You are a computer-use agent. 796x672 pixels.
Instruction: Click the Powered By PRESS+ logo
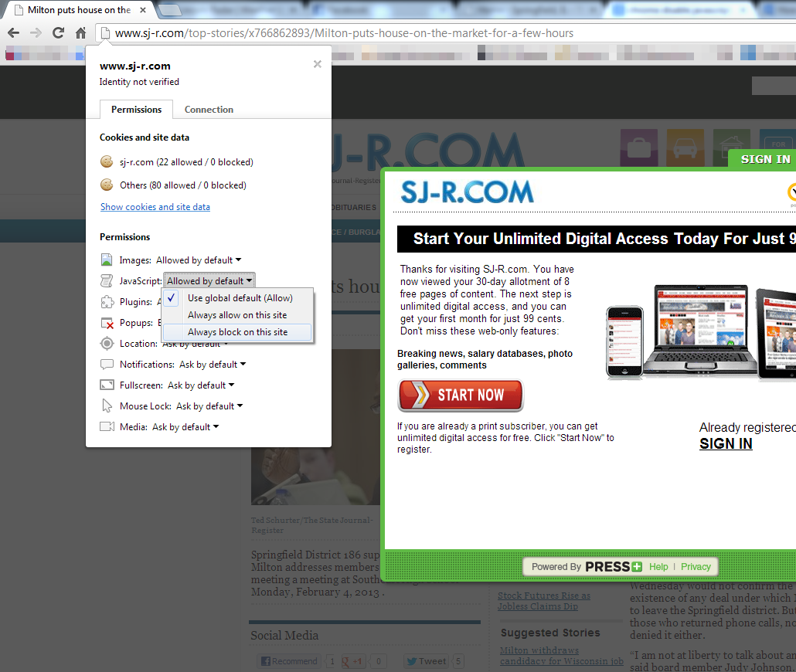click(x=587, y=567)
